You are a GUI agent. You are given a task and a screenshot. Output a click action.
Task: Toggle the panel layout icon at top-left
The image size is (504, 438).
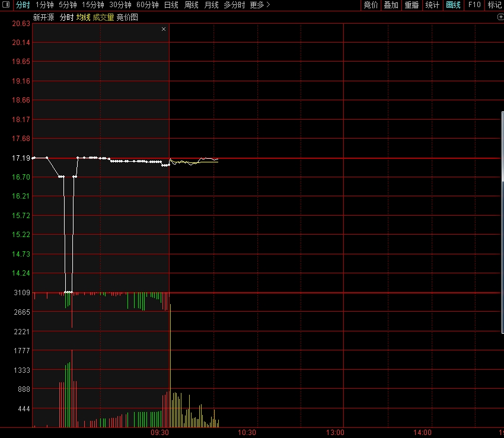click(6, 5)
